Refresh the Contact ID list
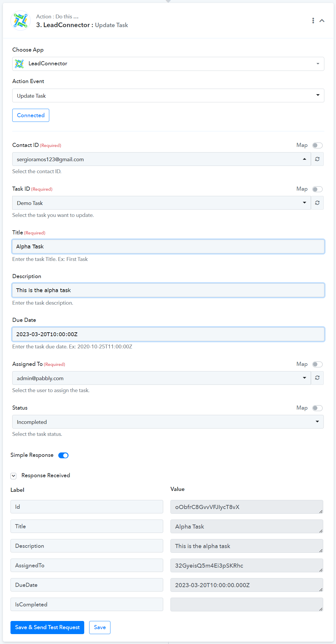This screenshot has height=644, width=336. coord(317,159)
